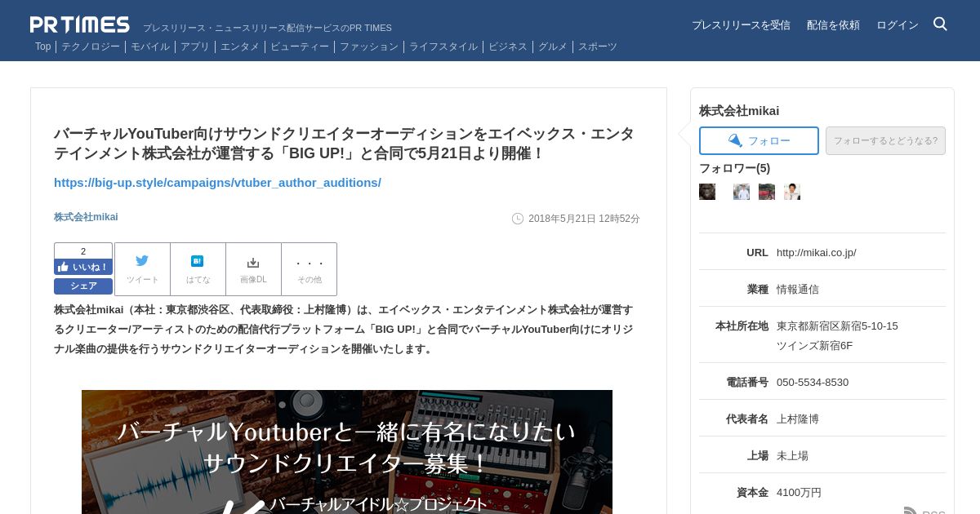
Task: Click the 資本金 label
Action: 752,492
